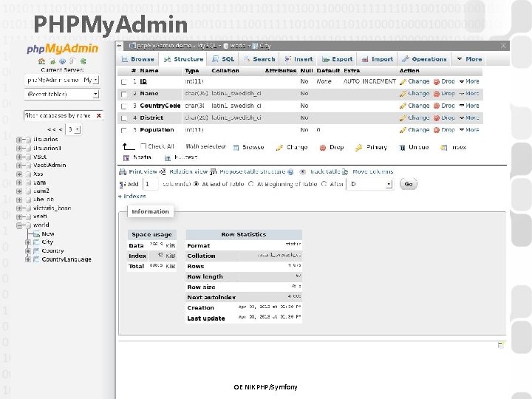532x399 pixels.
Task: Open the Search tab
Action: tap(259, 59)
